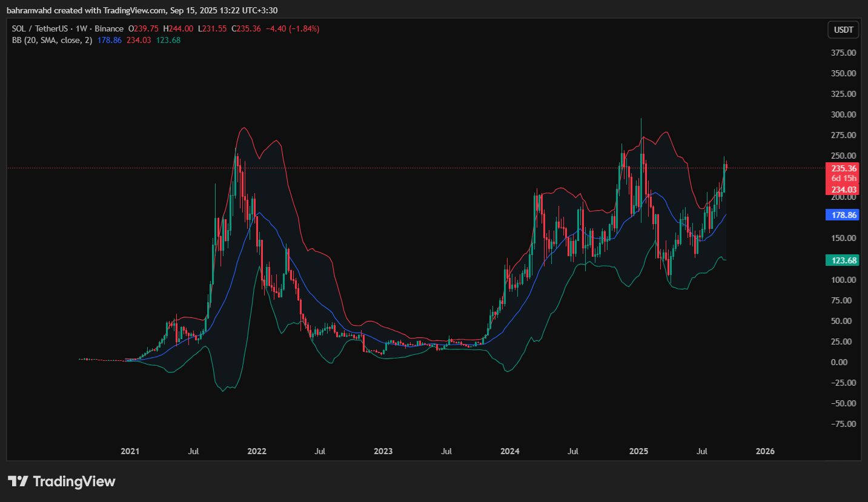Click the 2022 label on time axis
Image resolution: width=868 pixels, height=502 pixels.
point(256,451)
